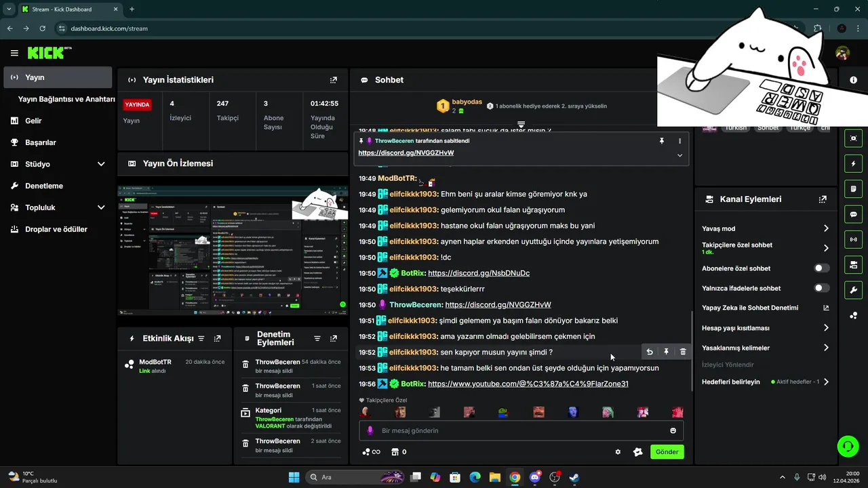
Task: Pop out the Kanal Eylemleri panel
Action: click(x=823, y=199)
